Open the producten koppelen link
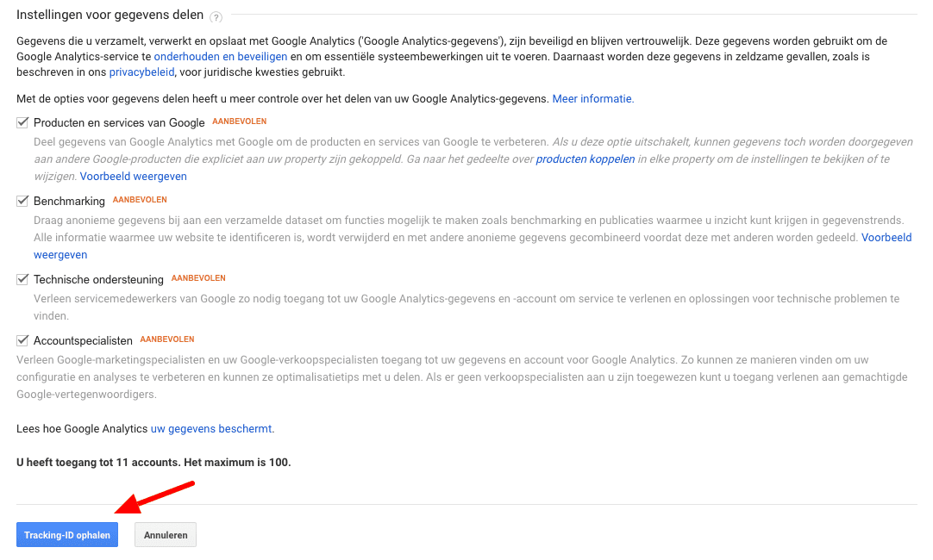 click(585, 159)
